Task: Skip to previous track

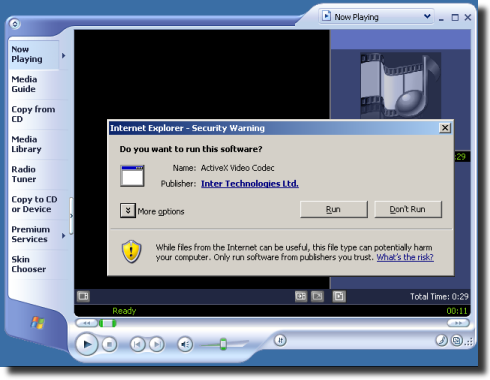Action: pos(137,344)
